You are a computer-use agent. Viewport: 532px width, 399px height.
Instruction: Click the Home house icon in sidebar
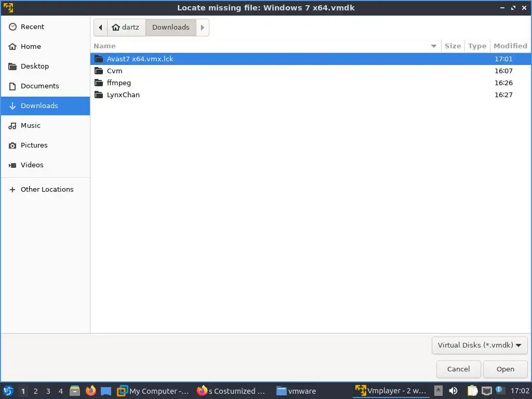tap(12, 46)
